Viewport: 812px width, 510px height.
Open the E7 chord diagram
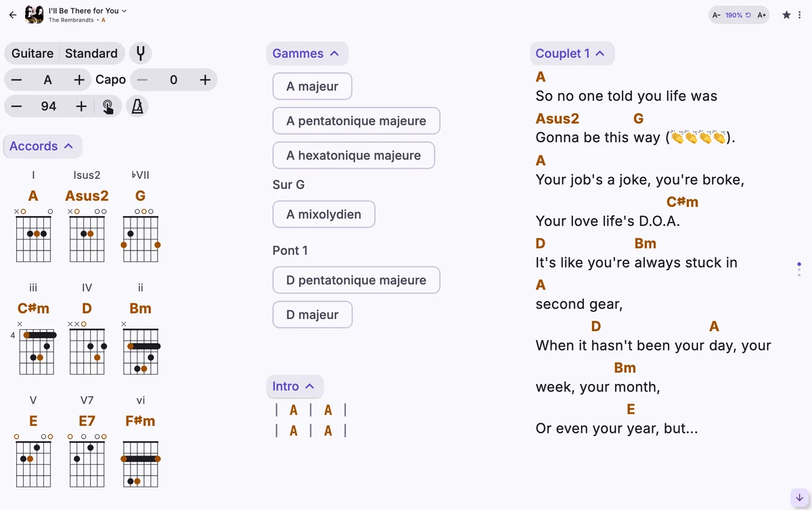[x=87, y=461]
